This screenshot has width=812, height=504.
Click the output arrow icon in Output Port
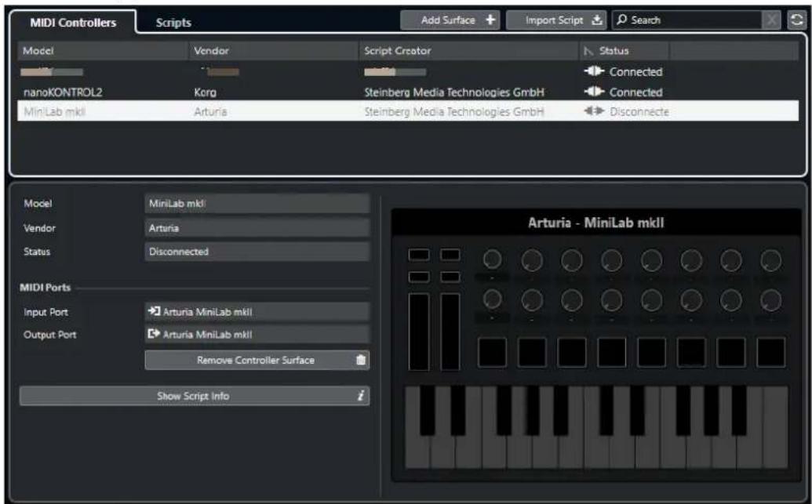tap(154, 334)
